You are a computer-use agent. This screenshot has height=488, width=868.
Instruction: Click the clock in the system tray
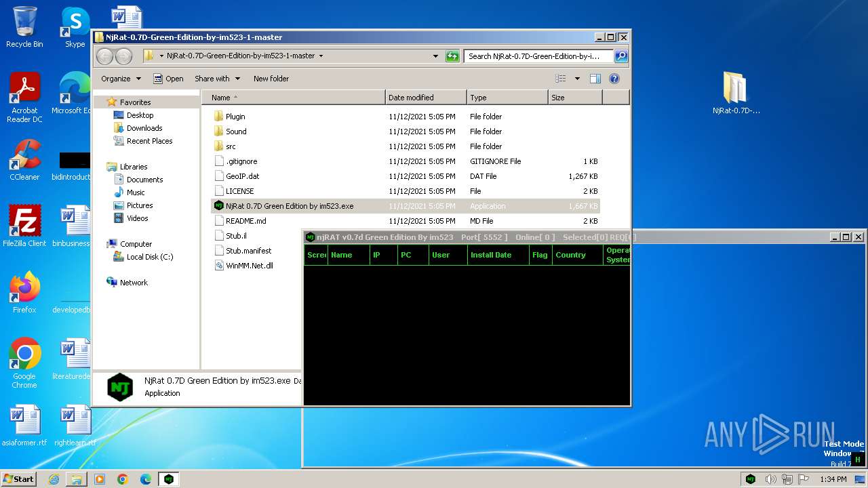click(833, 479)
